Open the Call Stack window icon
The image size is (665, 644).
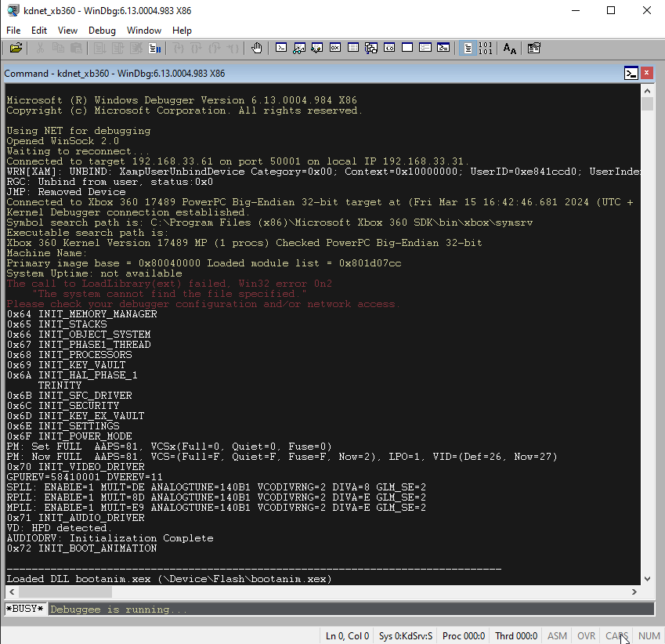pyautogui.click(x=371, y=48)
